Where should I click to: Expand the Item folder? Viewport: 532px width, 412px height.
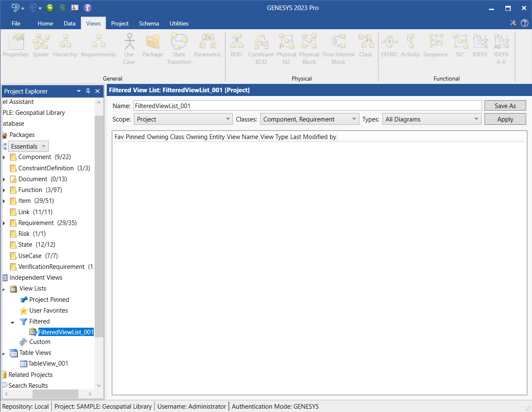tap(4, 201)
